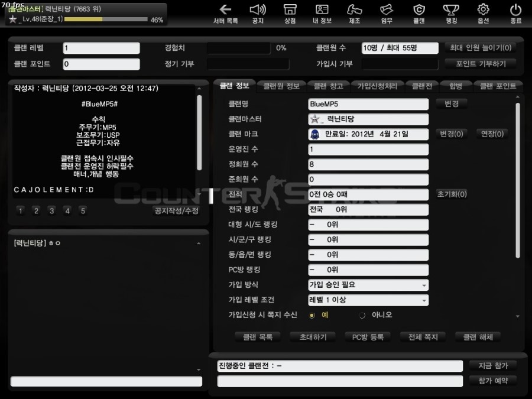Click the exit (종료) power icon
This screenshot has height=399, width=532.
pyautogui.click(x=515, y=14)
